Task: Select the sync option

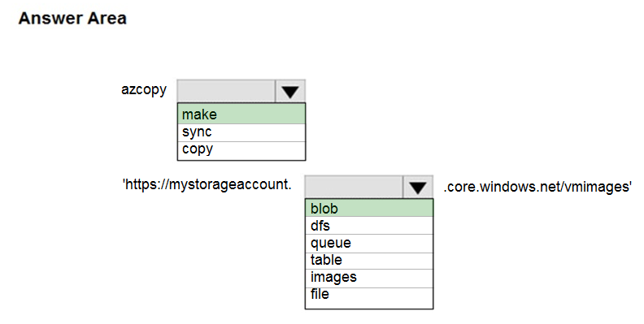Action: [x=241, y=132]
